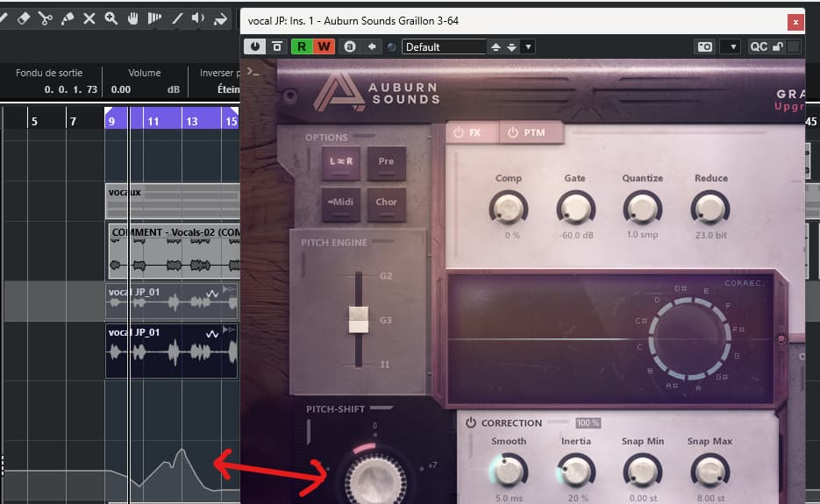This screenshot has width=820, height=504.
Task: Toggle the L≠R option button
Action: (341, 163)
